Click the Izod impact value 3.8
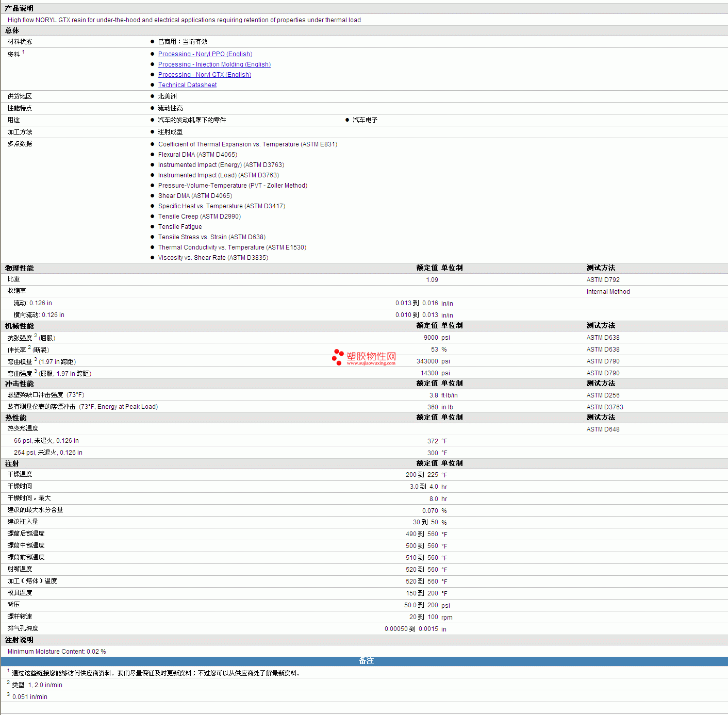 [x=434, y=395]
